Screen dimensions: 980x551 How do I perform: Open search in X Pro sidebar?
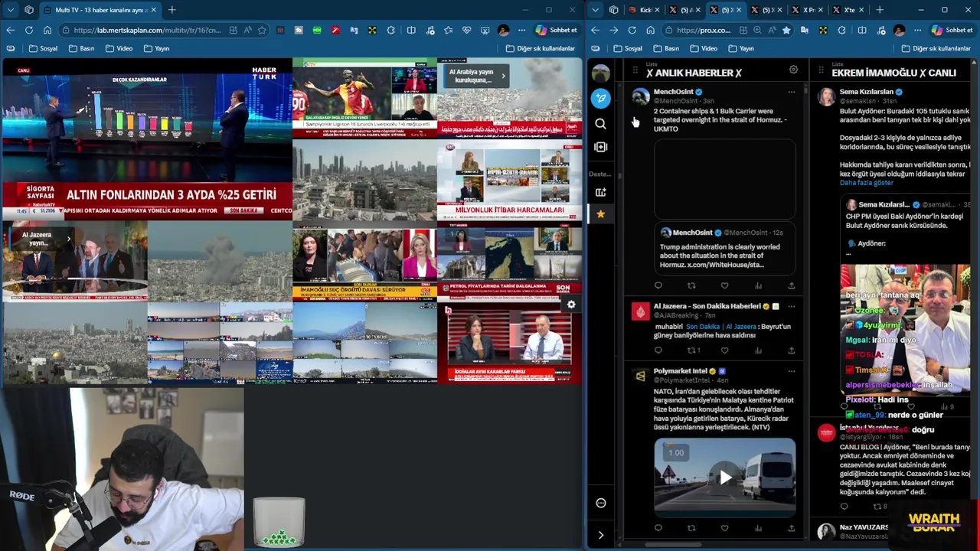(601, 123)
